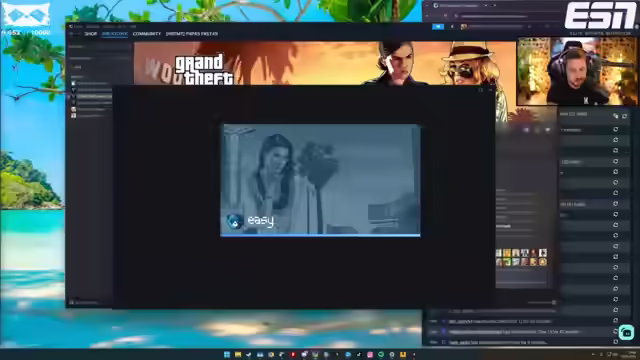640x360 pixels.
Task: Open the first achievement badge thumbnail
Action: pyautogui.click(x=499, y=253)
